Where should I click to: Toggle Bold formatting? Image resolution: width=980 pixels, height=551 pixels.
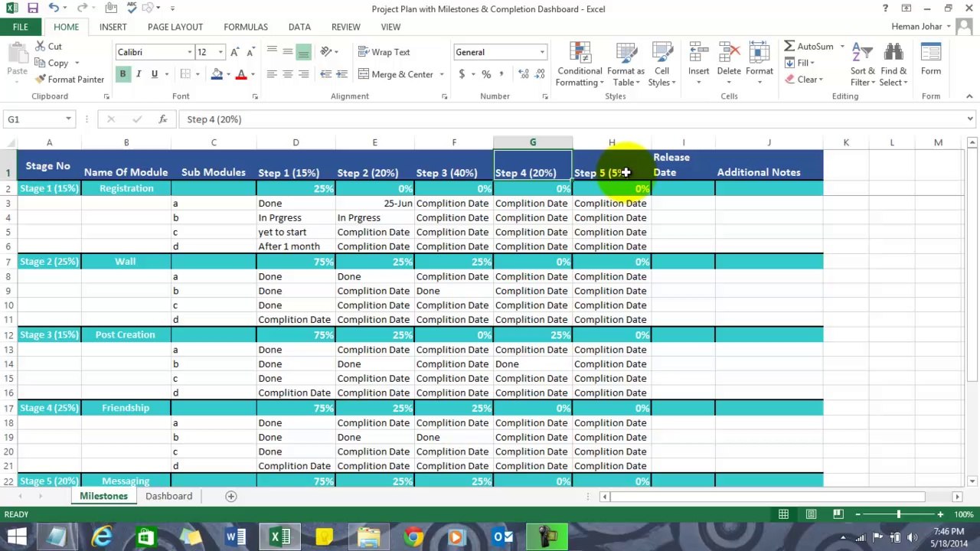122,74
